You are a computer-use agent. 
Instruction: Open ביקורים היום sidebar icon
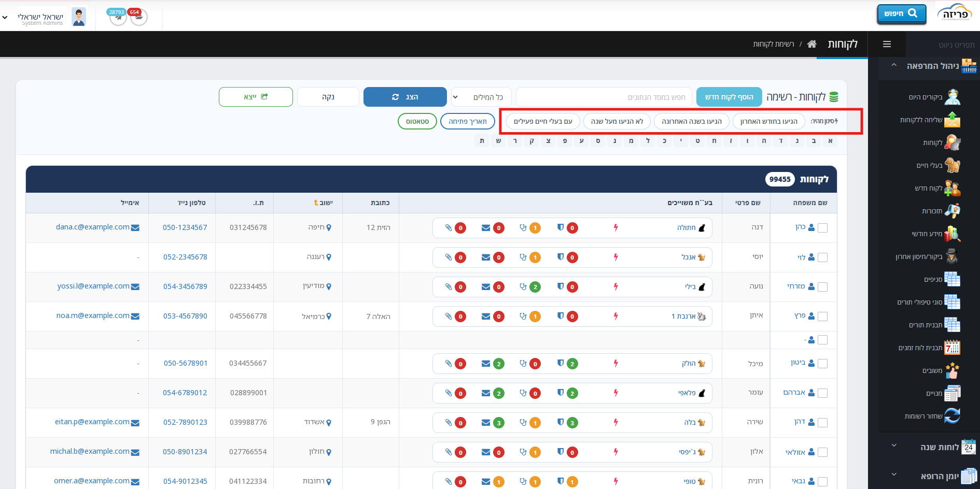(953, 97)
